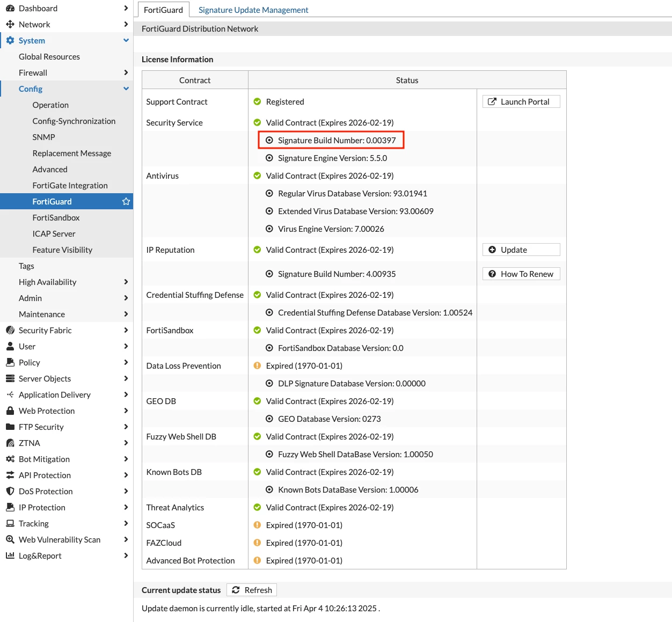Screen dimensions: 672x622
Task: Expand the Firewall submenu arrow
Action: tap(126, 72)
